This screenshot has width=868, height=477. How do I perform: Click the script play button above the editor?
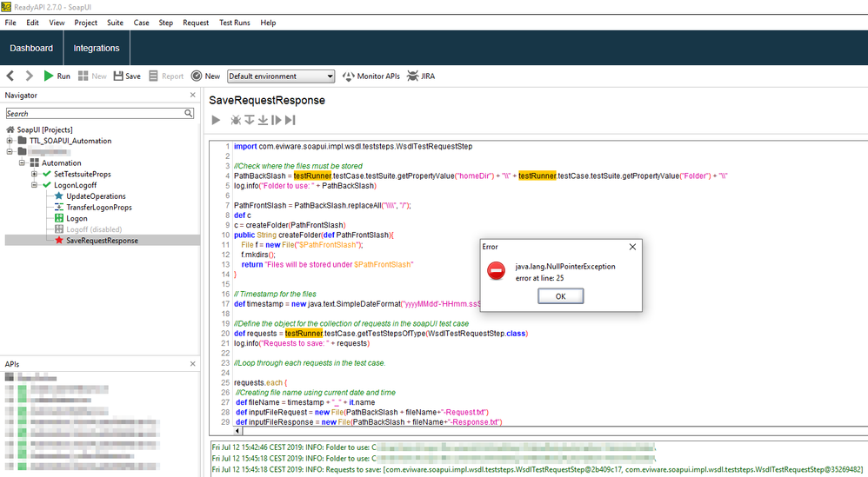click(x=217, y=120)
